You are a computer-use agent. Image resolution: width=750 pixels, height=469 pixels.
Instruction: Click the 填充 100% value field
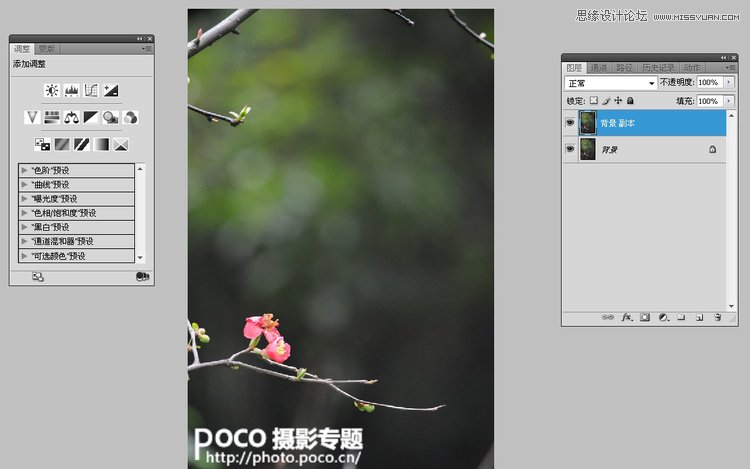point(710,101)
